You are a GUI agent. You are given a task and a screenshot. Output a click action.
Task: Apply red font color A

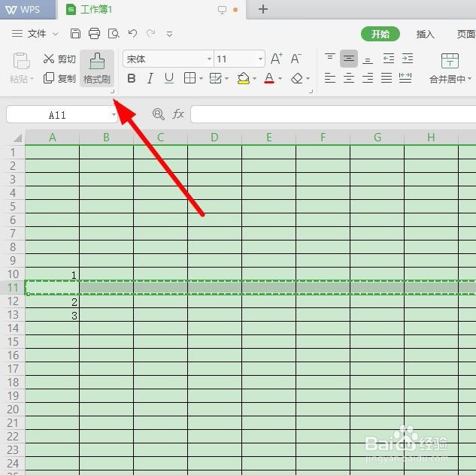269,78
